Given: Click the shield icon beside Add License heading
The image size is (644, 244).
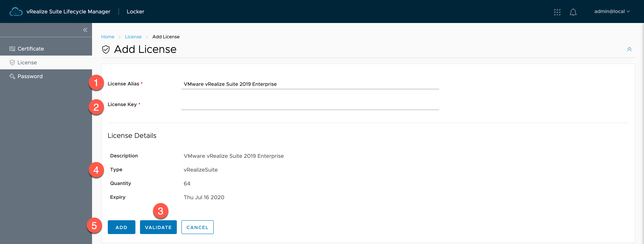Looking at the screenshot, I should [106, 49].
